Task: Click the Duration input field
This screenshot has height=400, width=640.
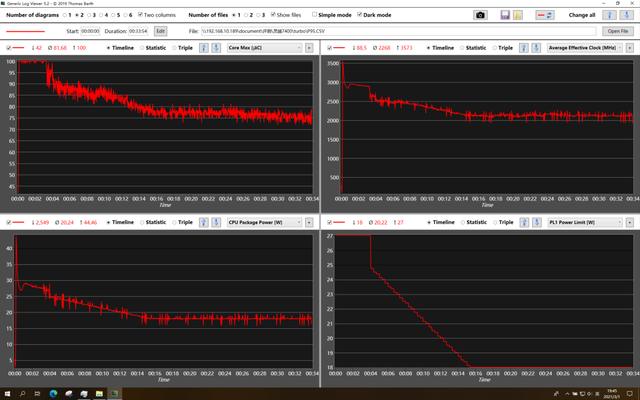Action: [x=138, y=31]
